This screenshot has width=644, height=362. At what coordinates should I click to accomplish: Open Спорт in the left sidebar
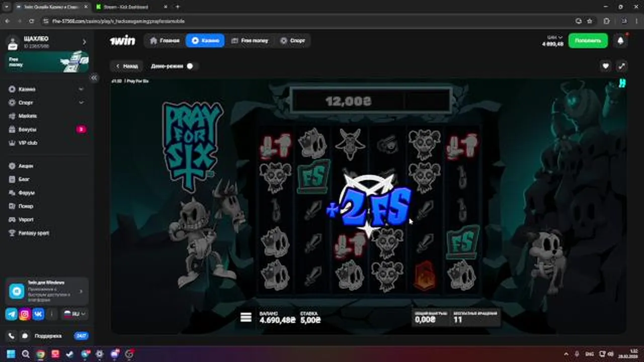[26, 103]
